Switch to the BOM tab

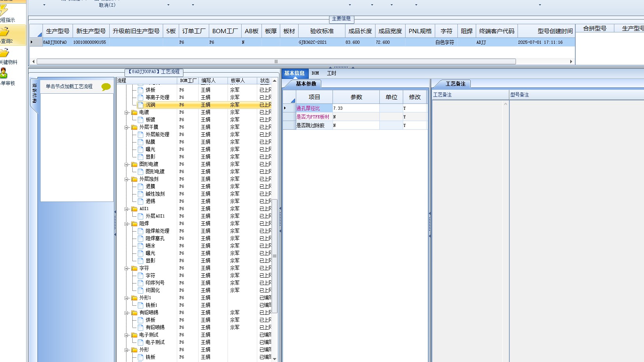tap(315, 73)
